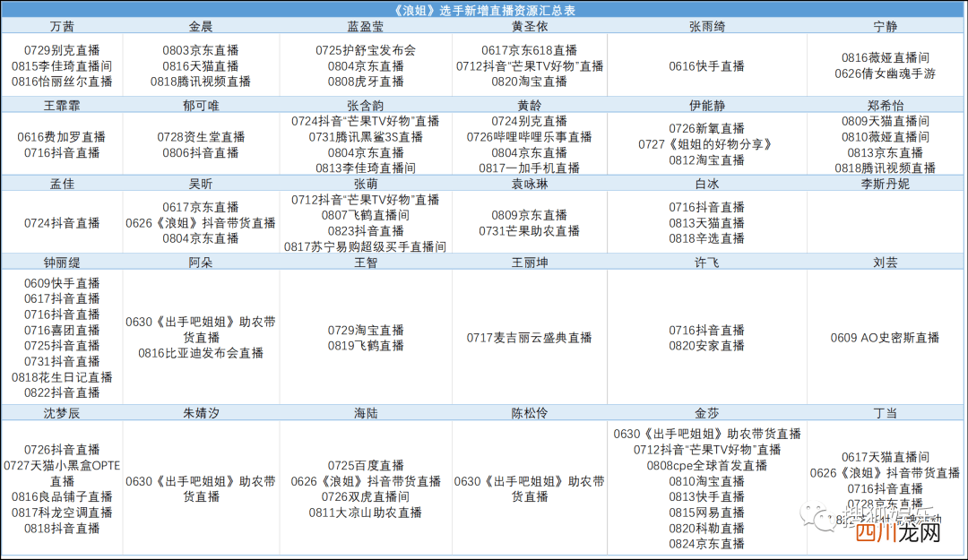
Task: Click the name header 蓝盈莹
Action: (366, 27)
